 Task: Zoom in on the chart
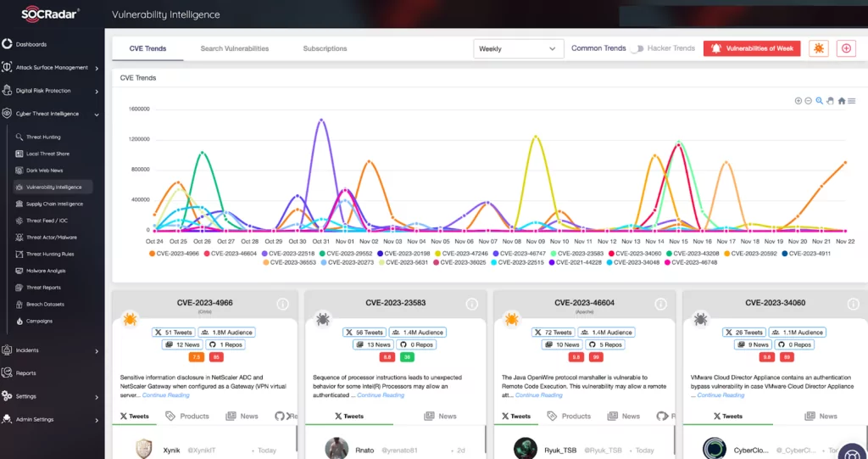click(x=798, y=101)
